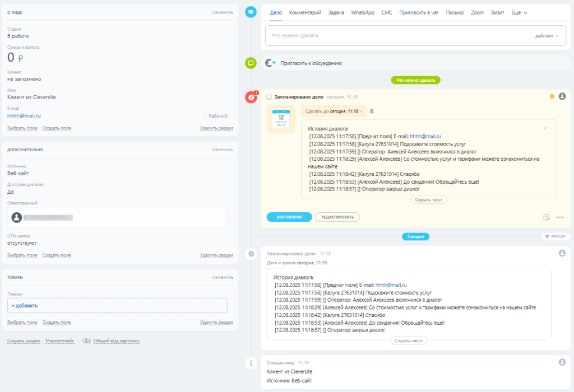The height and width of the screenshot is (392, 574).
Task: Click the sticky note icon in planned activity
Action: point(546,217)
